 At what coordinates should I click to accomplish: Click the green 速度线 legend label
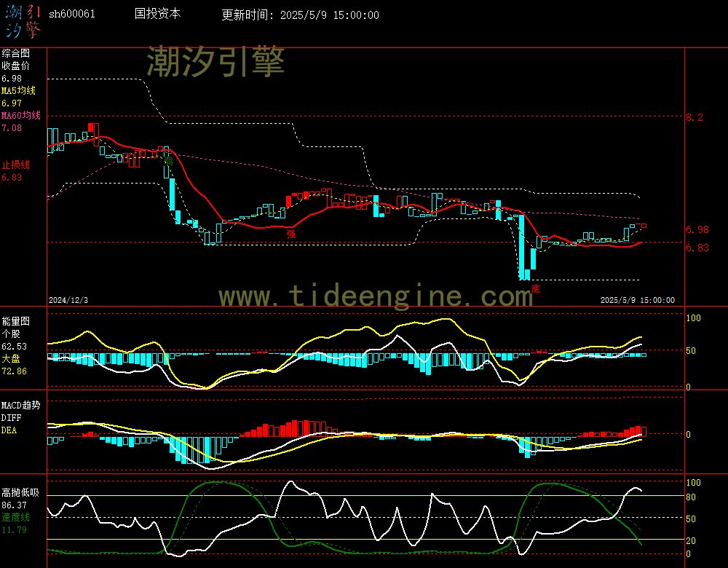click(x=15, y=517)
